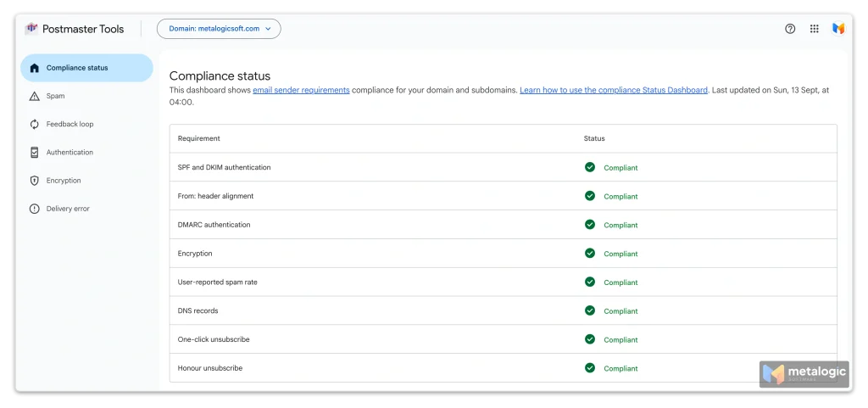Open Learn how to use compliance dashboard link

614,90
